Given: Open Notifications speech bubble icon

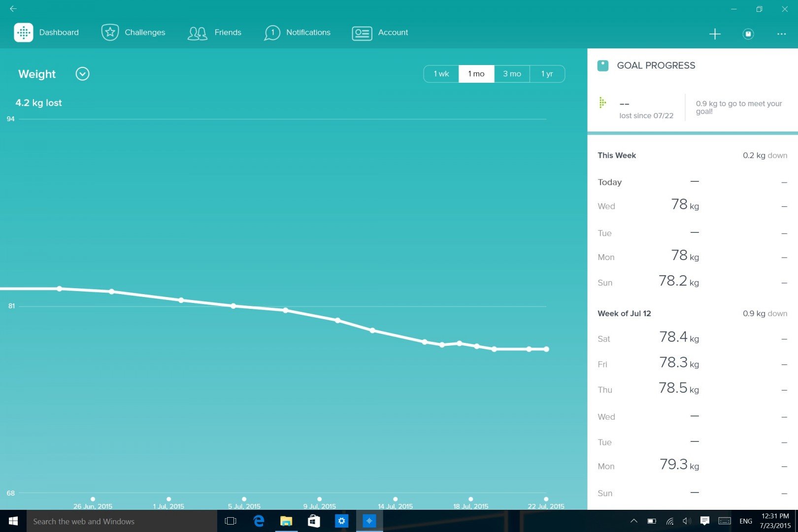Looking at the screenshot, I should [x=272, y=33].
